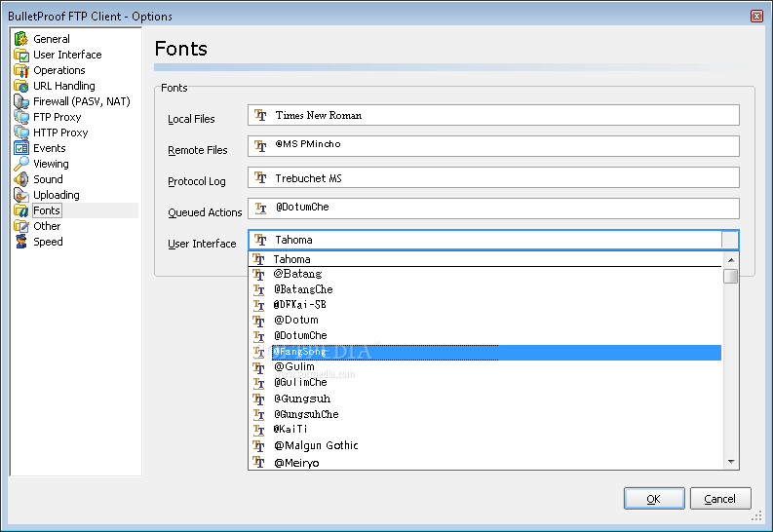Click the font icon next to @BatangChe
Screen dimensions: 773x532
click(259, 289)
